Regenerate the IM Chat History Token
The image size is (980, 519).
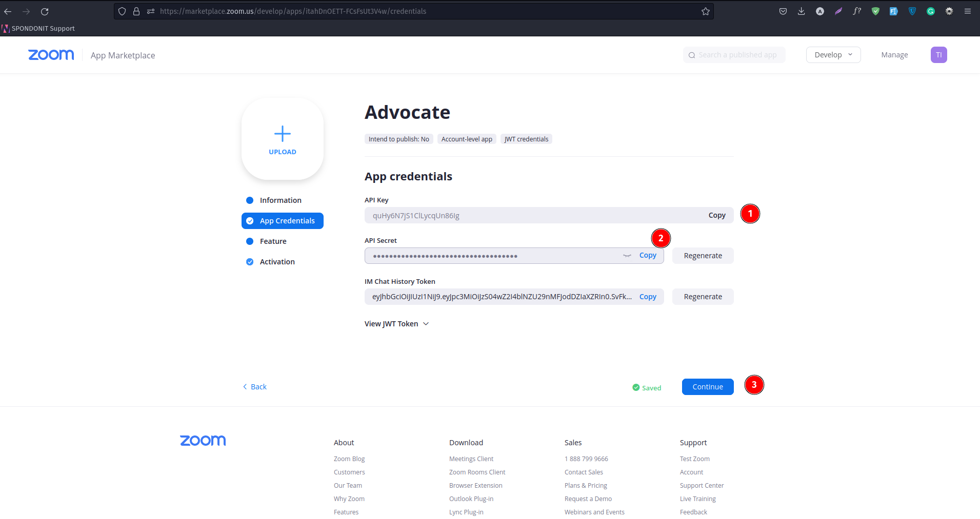click(x=703, y=297)
